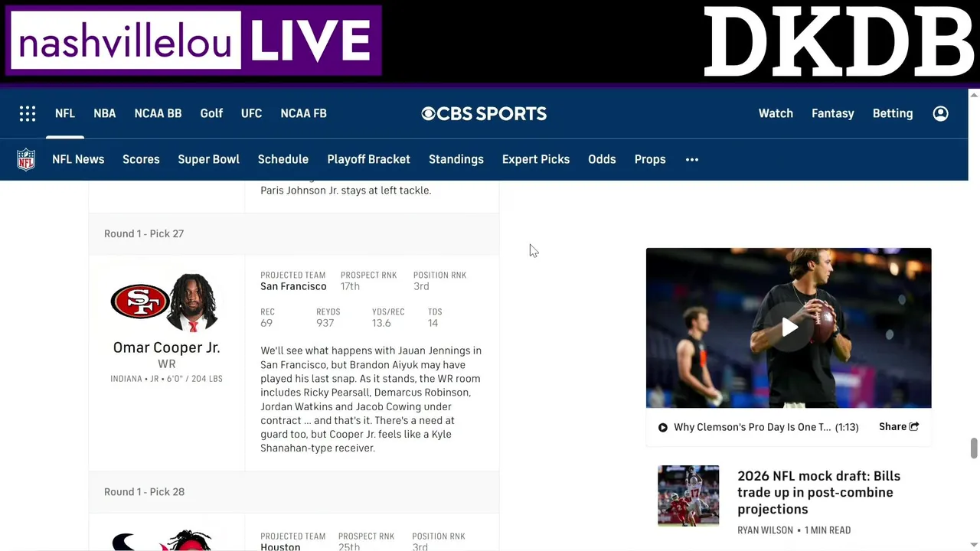
Task: Click the page vertical scrollbar thumb
Action: click(x=974, y=448)
